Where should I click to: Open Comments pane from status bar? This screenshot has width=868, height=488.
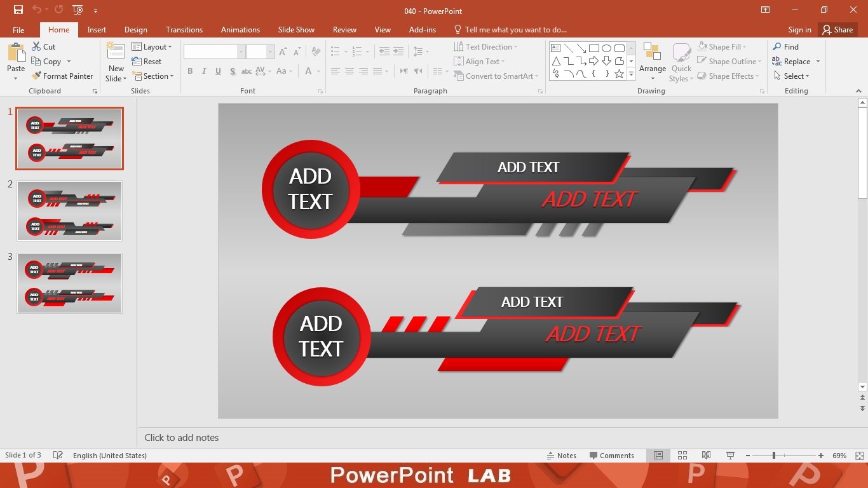612,456
